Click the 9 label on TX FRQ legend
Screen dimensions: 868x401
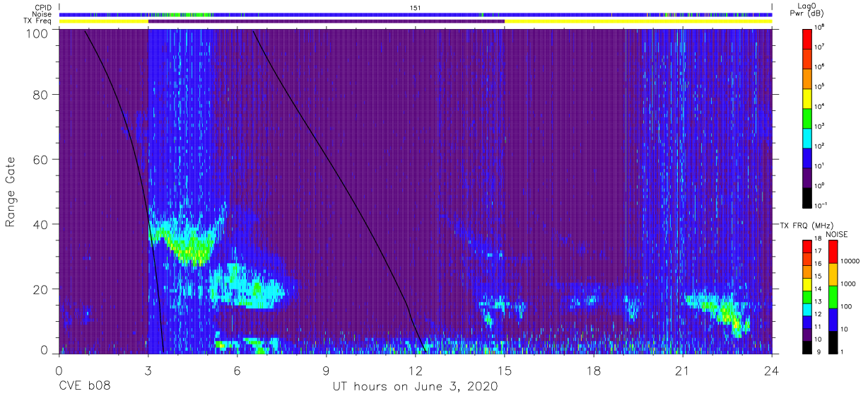click(819, 352)
